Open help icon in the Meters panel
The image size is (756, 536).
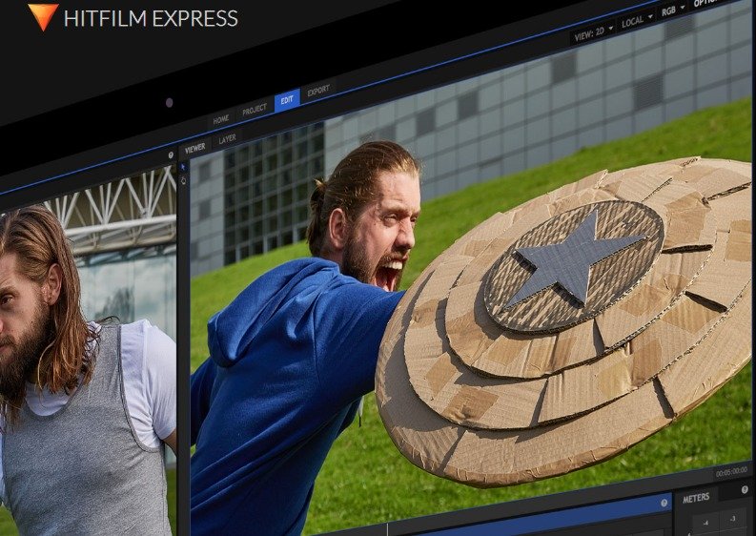pyautogui.click(x=745, y=490)
